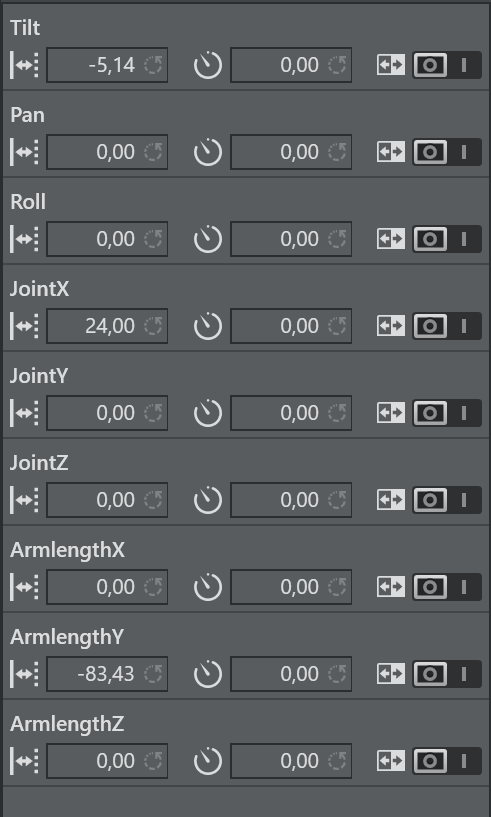
Task: Click the JointX double-arrow link icon
Action: pos(391,326)
